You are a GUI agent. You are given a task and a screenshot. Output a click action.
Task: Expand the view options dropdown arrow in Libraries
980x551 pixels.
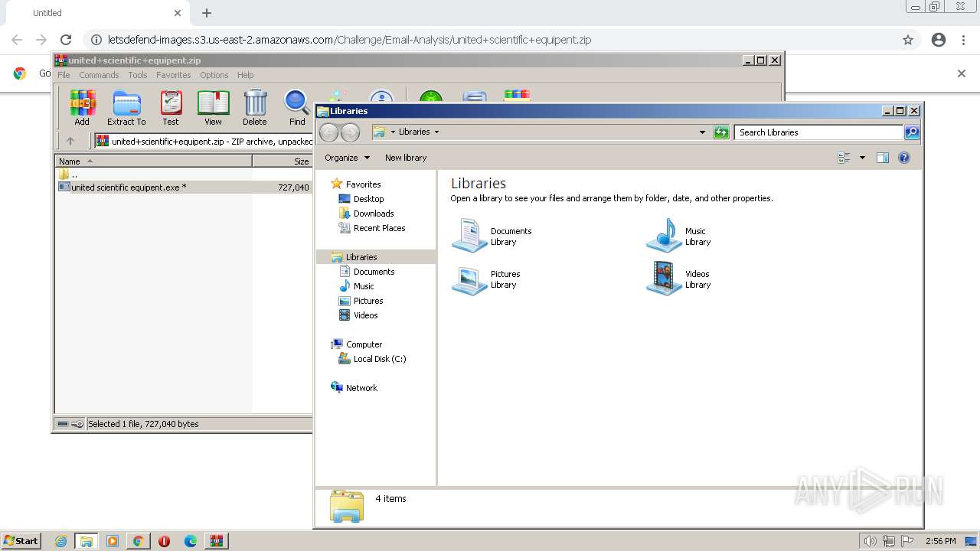[862, 158]
